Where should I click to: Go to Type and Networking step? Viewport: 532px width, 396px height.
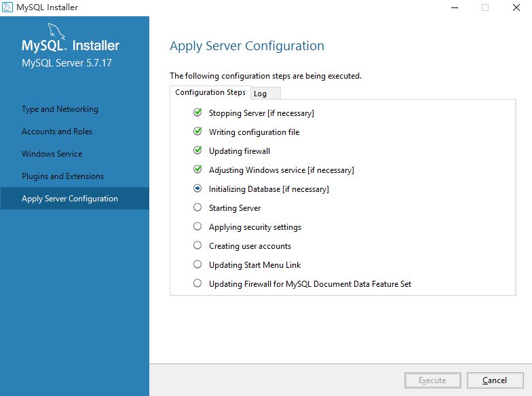tap(60, 109)
